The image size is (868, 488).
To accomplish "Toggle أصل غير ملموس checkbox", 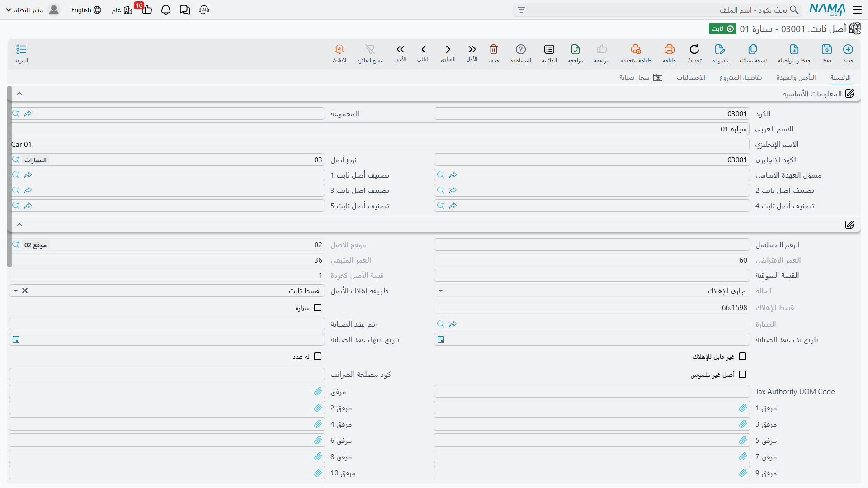I will (x=742, y=375).
